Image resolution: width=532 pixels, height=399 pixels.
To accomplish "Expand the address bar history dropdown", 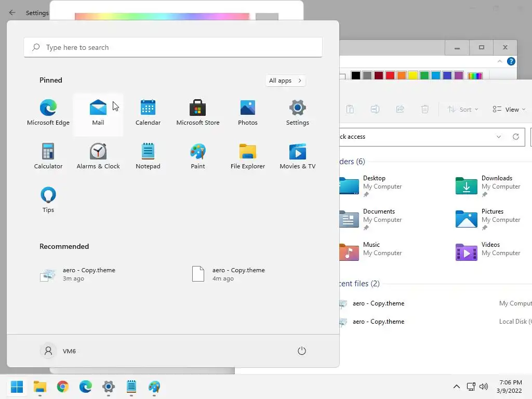I will pyautogui.click(x=498, y=137).
